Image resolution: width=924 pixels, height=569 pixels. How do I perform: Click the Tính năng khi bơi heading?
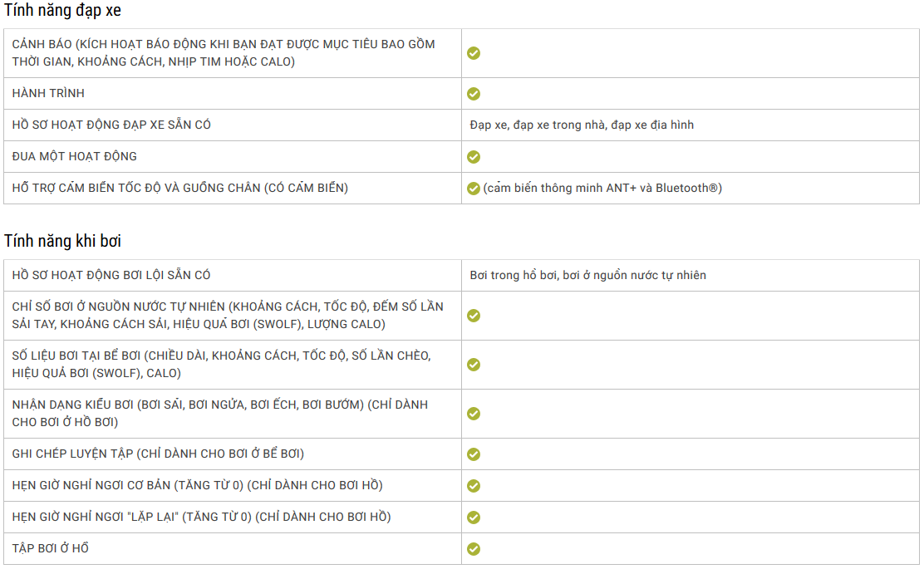(x=62, y=241)
